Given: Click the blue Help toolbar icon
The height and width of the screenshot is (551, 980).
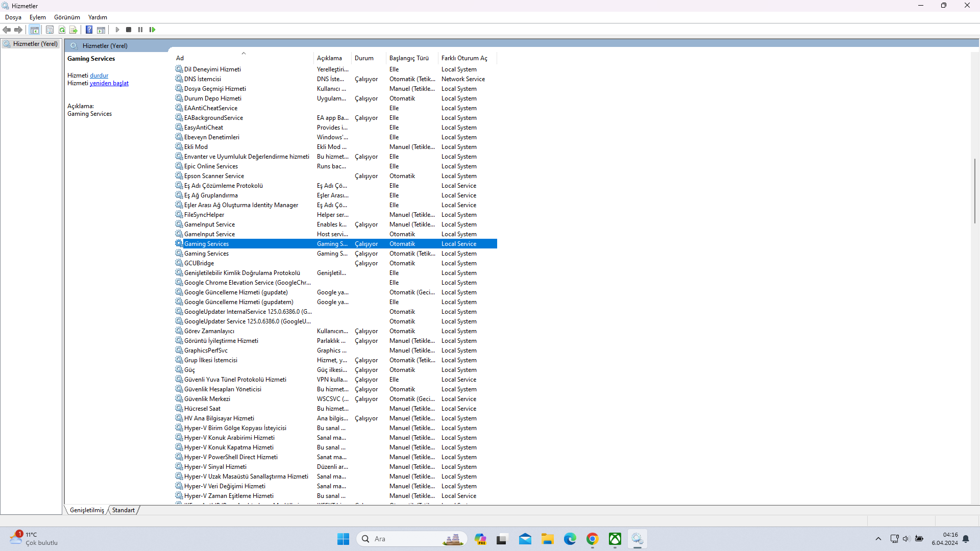Looking at the screenshot, I should click(89, 30).
